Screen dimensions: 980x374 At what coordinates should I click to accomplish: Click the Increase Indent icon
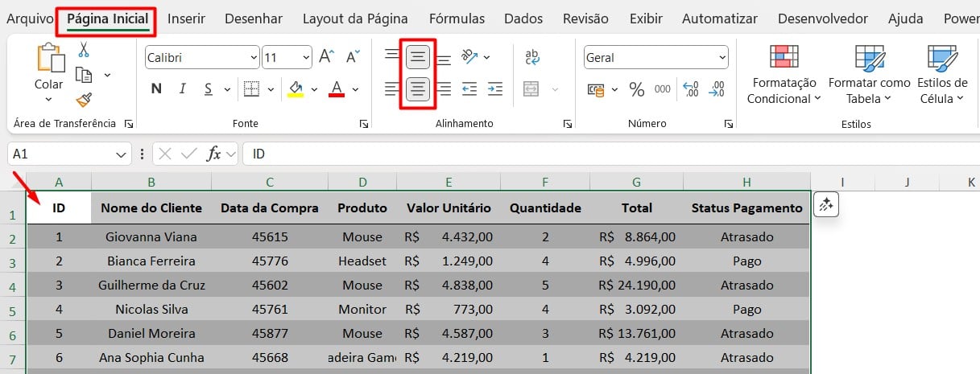(495, 89)
